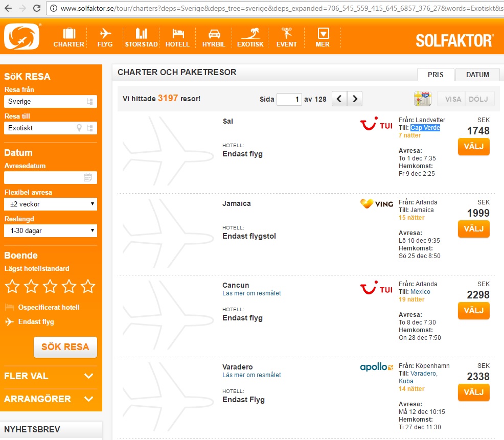This screenshot has width=504, height=440.
Task: Click the page number field showing 1
Action: [x=289, y=99]
